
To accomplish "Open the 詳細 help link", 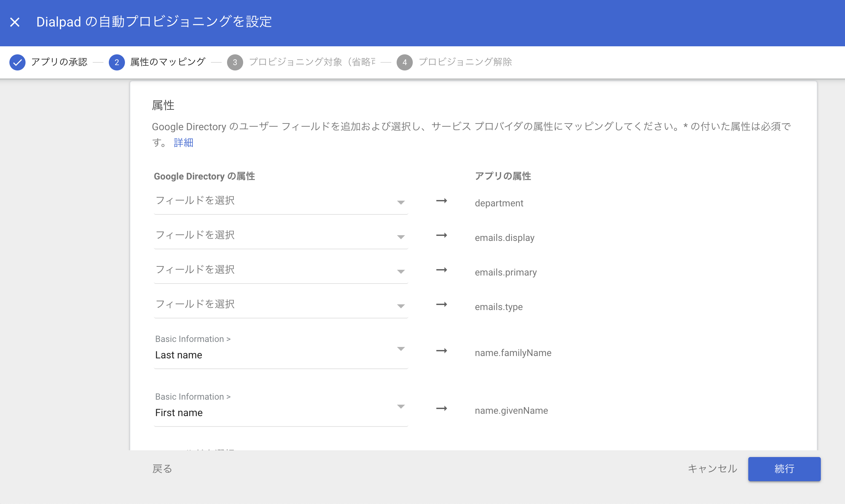I will [x=184, y=143].
